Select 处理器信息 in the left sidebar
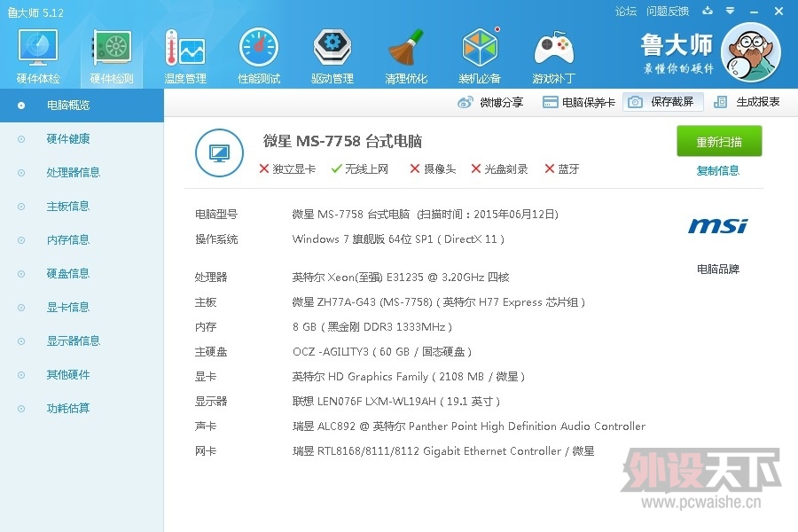Viewport: 798px width, 532px height. (74, 173)
